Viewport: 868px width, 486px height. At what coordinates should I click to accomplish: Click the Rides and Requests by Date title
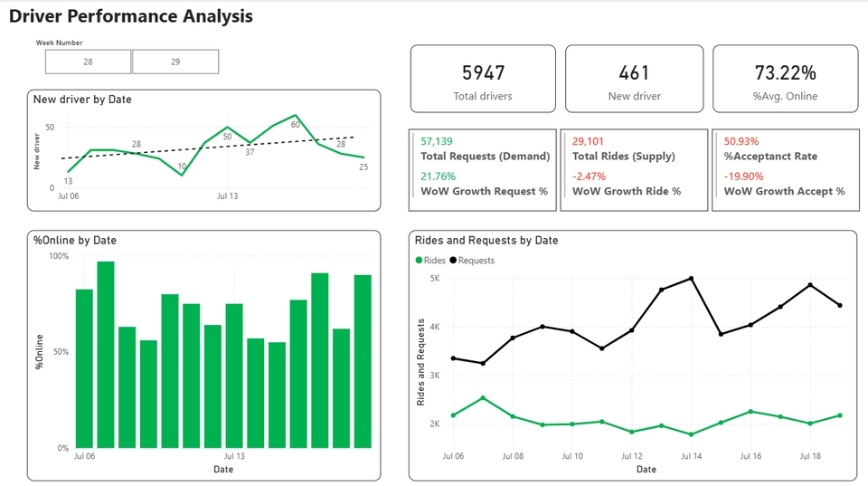[486, 241]
